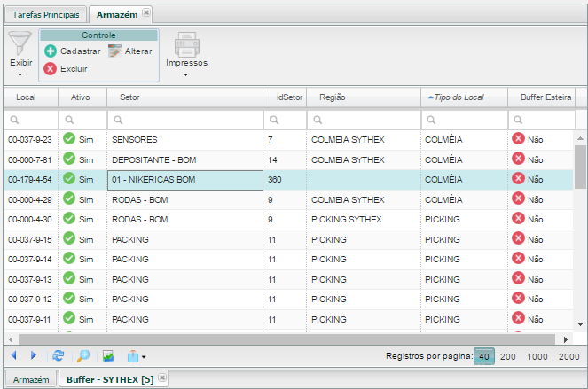
Task: Select the idSetor 380 cell
Action: tap(285, 180)
